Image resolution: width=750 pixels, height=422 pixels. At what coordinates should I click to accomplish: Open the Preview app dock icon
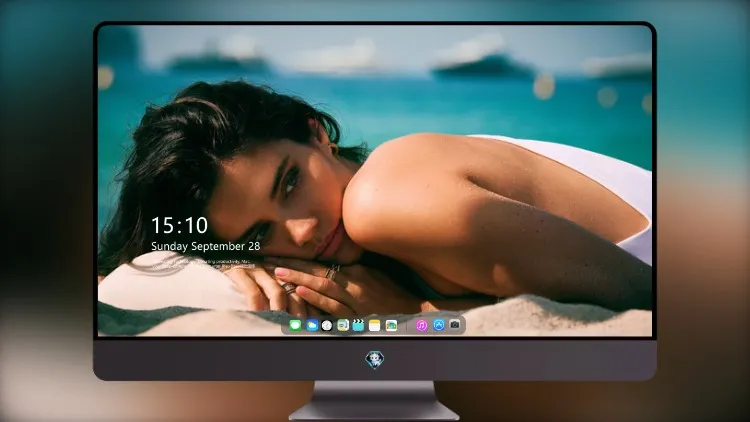(x=343, y=325)
